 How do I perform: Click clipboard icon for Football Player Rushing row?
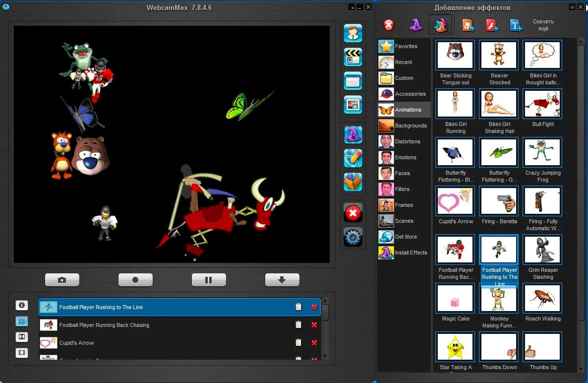(x=298, y=307)
